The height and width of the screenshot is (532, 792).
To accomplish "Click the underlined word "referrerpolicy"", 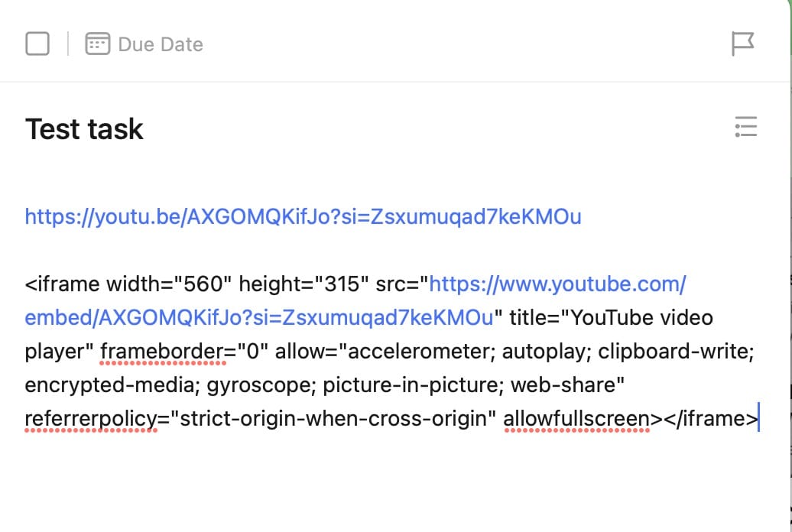I will click(90, 419).
